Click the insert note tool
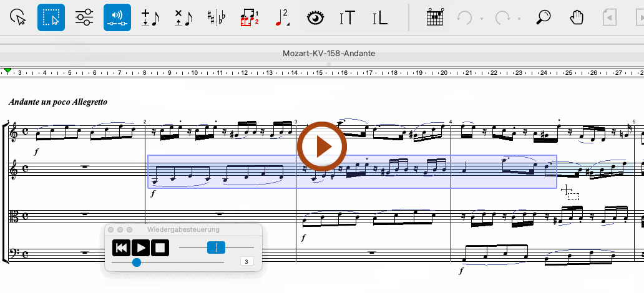Image resolution: width=644 pixels, height=293 pixels. click(150, 17)
